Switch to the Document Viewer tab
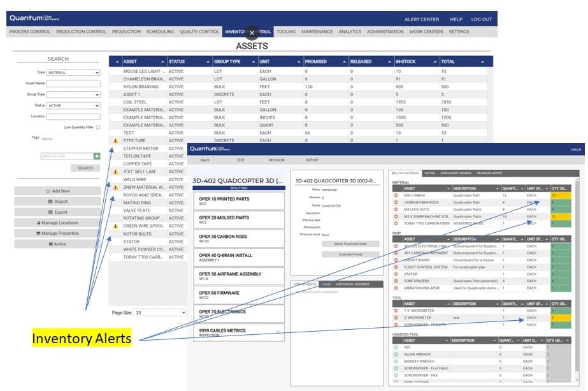The width and height of the screenshot is (588, 391). click(x=457, y=173)
